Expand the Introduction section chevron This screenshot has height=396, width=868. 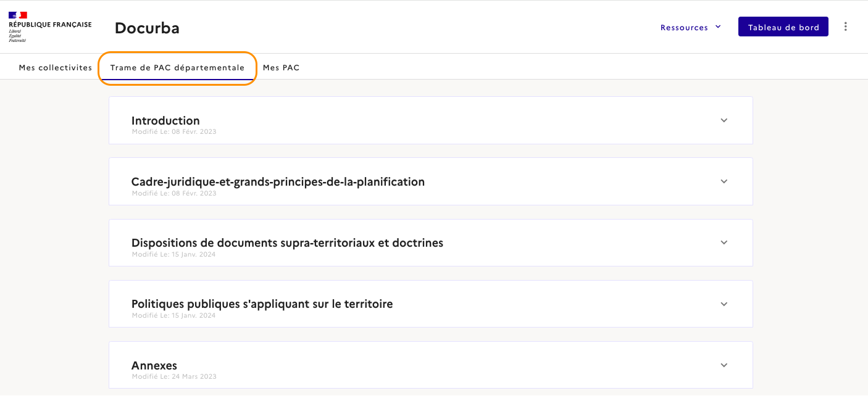click(x=724, y=120)
